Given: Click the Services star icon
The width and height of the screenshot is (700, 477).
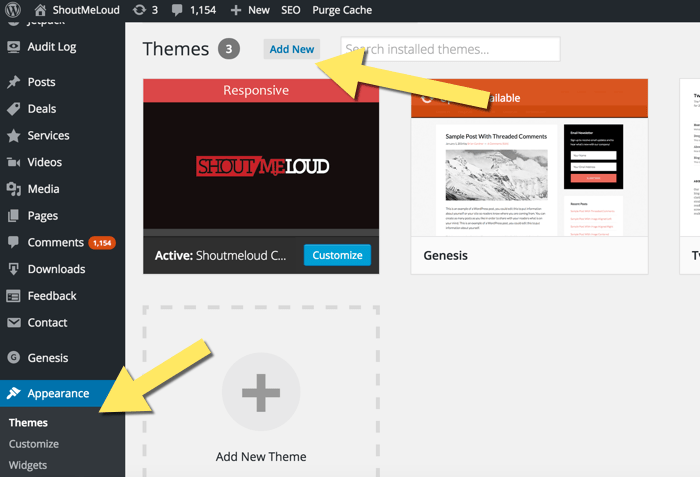Looking at the screenshot, I should tap(14, 136).
